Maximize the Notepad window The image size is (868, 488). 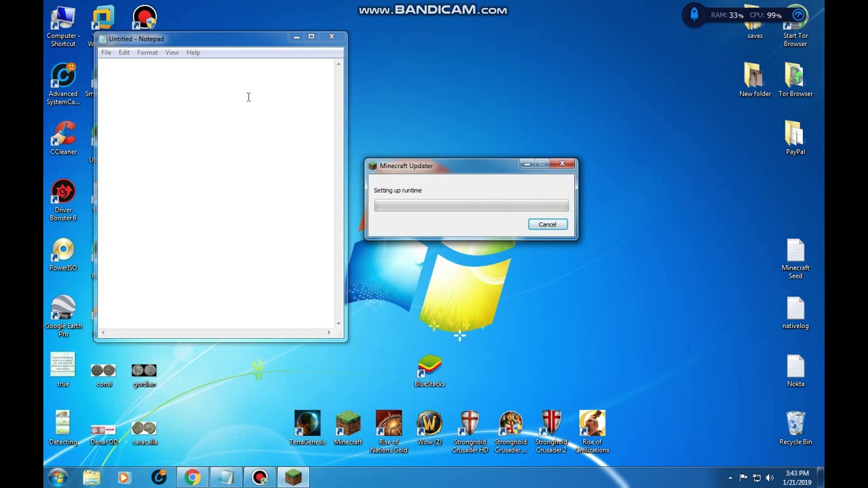coord(311,37)
